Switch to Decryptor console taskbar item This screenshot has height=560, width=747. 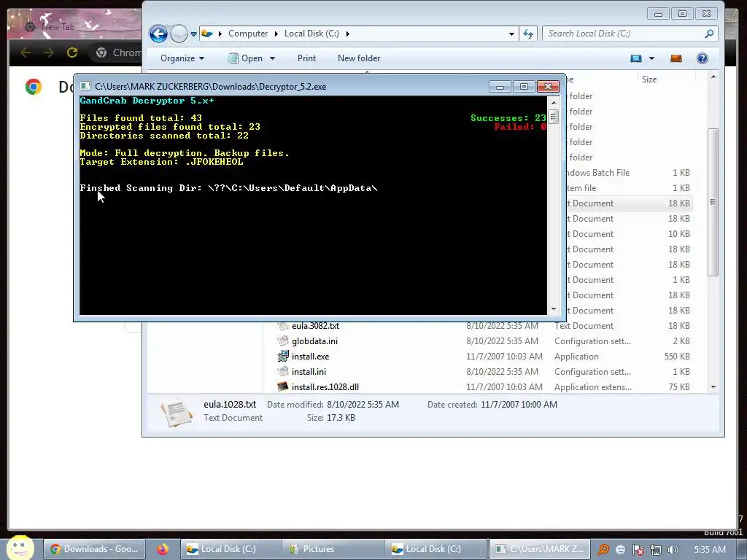click(x=540, y=549)
